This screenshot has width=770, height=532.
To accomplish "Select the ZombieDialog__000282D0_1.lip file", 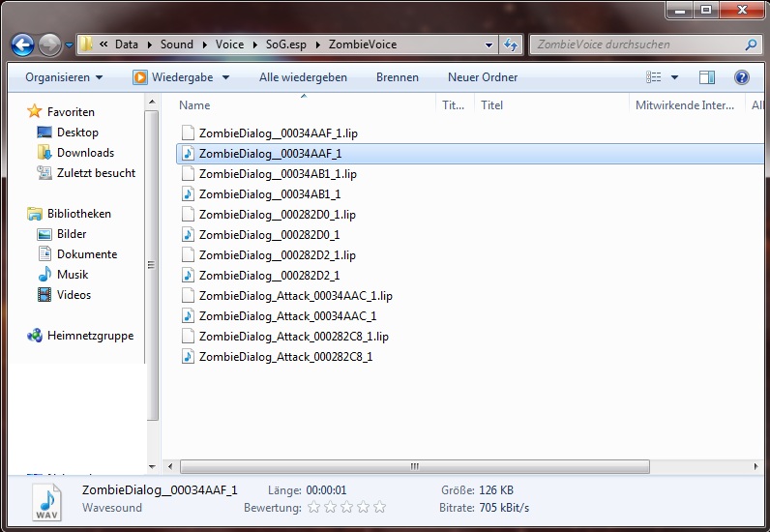I will tap(277, 215).
